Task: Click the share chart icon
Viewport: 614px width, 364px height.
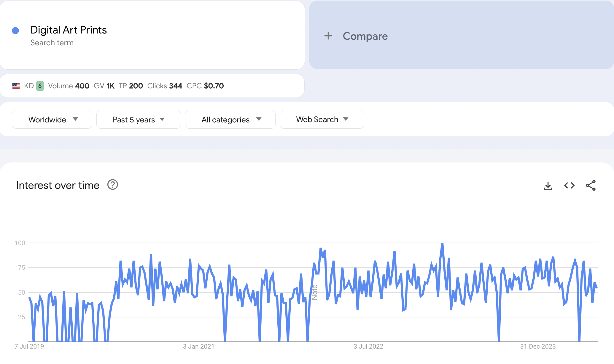Action: [591, 186]
